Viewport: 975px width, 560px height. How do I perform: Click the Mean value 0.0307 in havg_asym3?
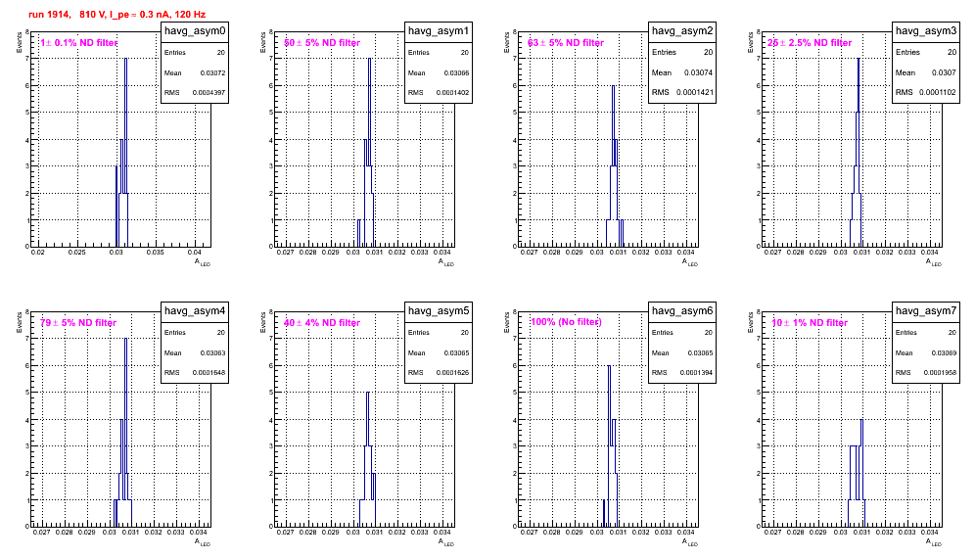coord(944,72)
